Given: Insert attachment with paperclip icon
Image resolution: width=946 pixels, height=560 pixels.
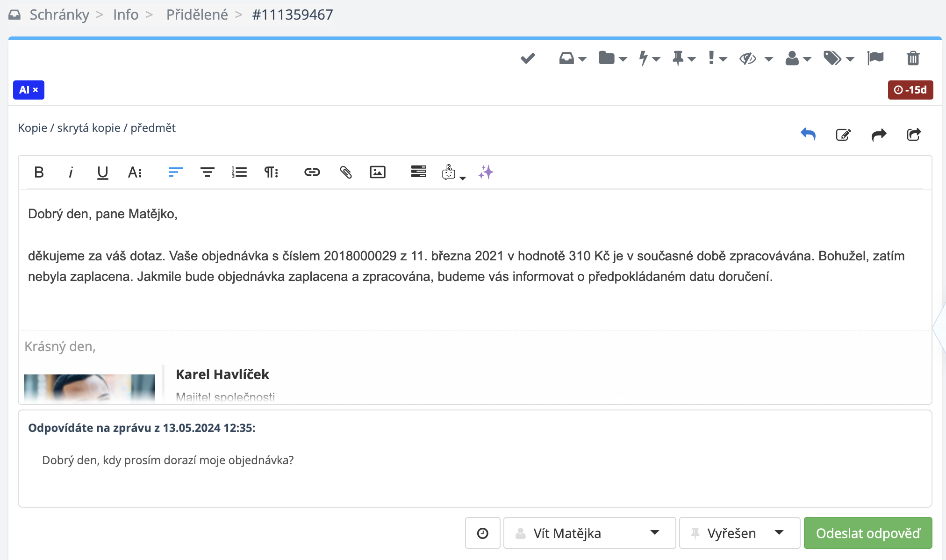Looking at the screenshot, I should 345,172.
